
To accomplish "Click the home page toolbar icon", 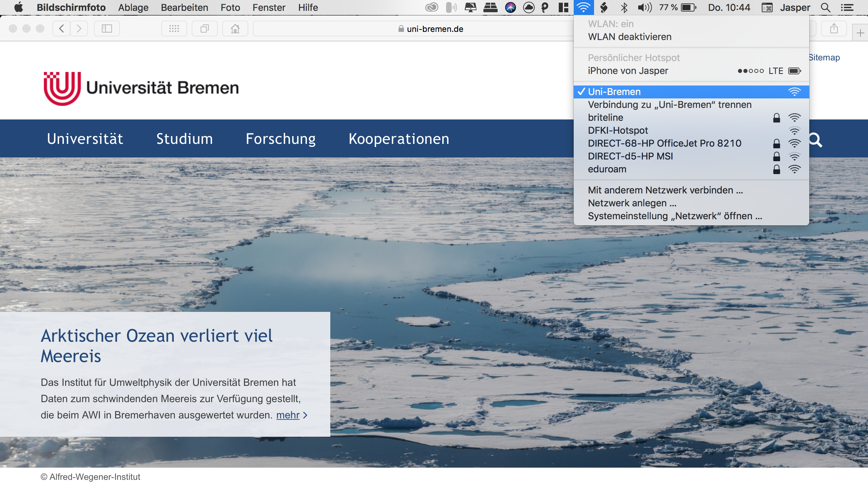I will pos(235,29).
